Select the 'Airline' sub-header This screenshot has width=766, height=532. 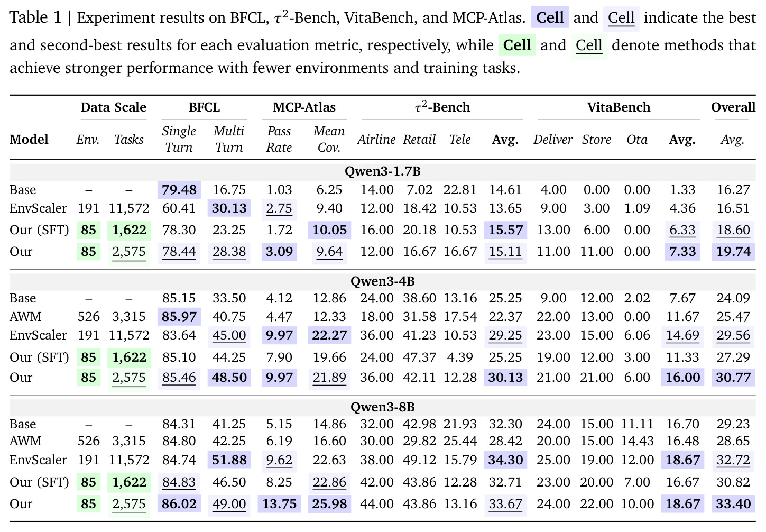pyautogui.click(x=376, y=140)
